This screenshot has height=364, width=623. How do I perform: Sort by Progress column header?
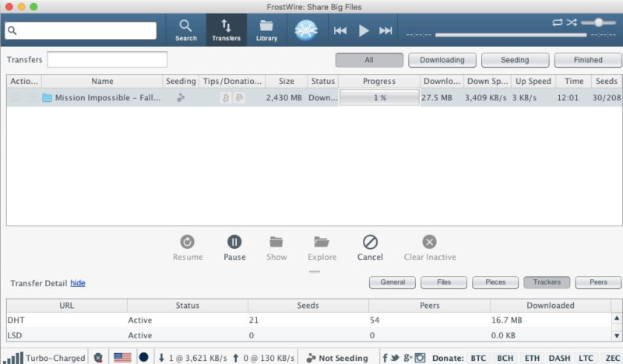click(379, 81)
